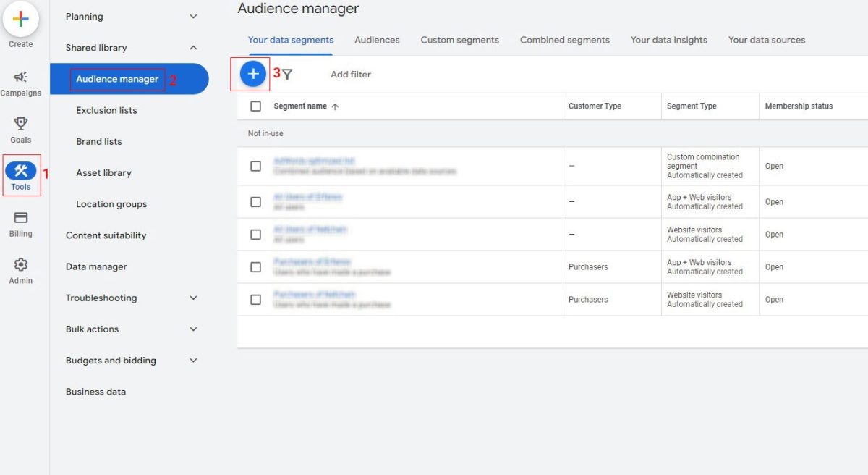Open Data manager
Viewport: 868px width, 475px height.
point(96,266)
